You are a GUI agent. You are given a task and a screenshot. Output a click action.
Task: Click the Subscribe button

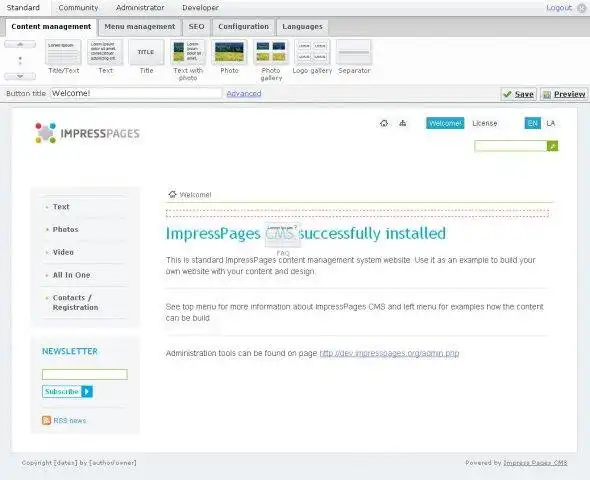coord(67,392)
